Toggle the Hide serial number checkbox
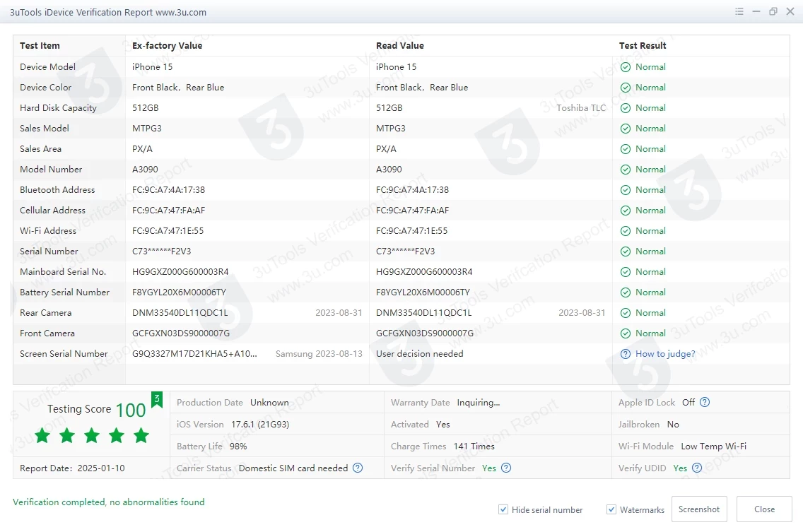The width and height of the screenshot is (803, 532). [503, 509]
